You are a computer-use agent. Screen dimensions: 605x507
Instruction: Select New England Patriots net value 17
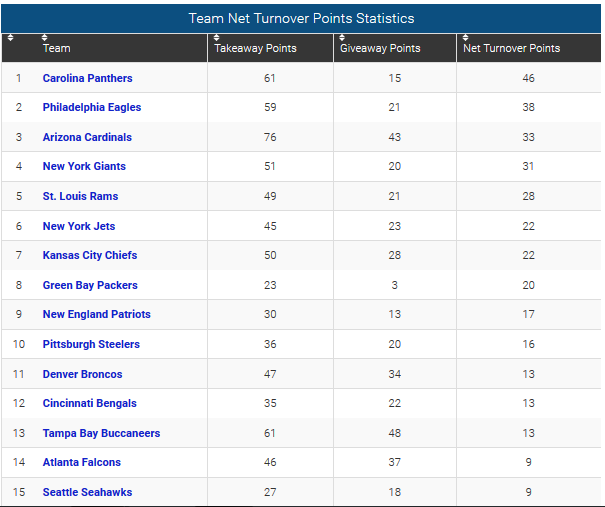528,314
